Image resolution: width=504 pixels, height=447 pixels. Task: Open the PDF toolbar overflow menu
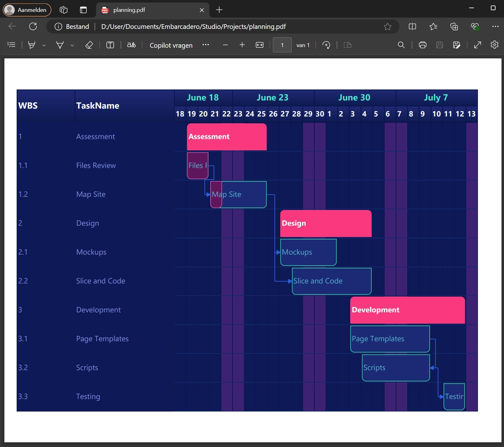(x=206, y=45)
